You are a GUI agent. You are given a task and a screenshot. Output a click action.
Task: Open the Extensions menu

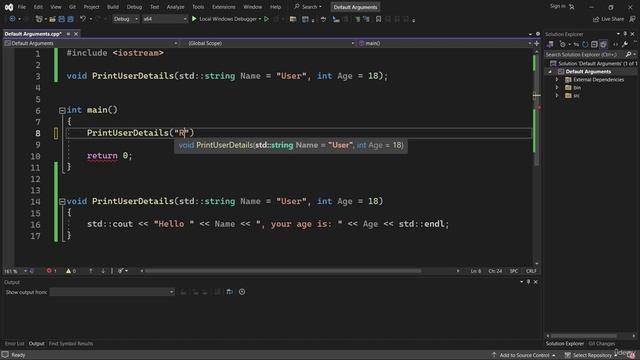(x=223, y=7)
